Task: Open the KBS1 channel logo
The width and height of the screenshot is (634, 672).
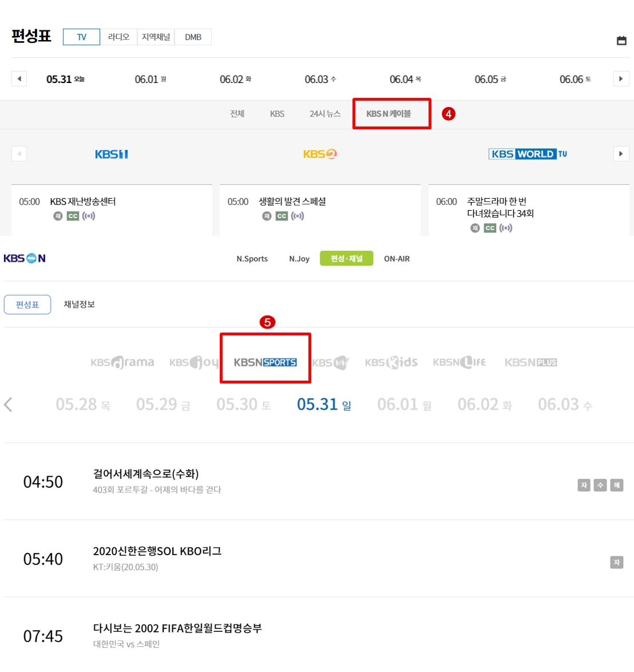Action: [112, 155]
